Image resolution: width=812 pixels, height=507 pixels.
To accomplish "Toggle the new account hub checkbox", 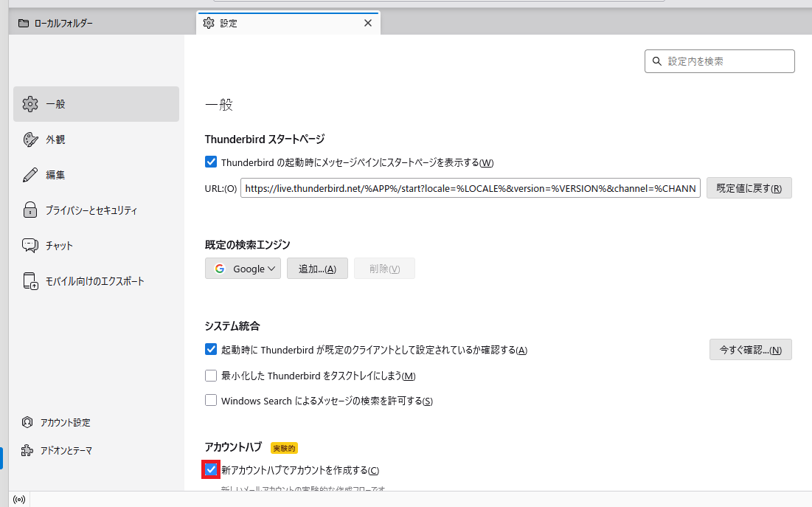I will point(211,469).
